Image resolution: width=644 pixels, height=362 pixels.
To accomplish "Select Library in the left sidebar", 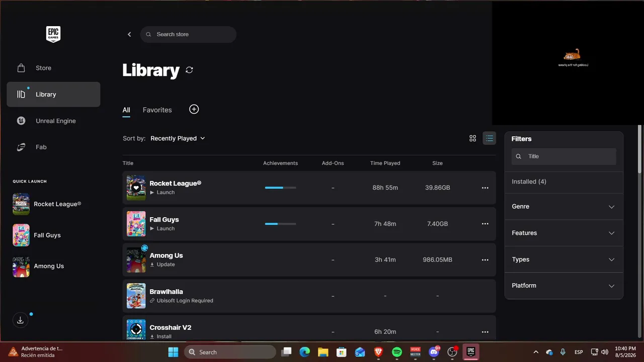I will pos(53,95).
